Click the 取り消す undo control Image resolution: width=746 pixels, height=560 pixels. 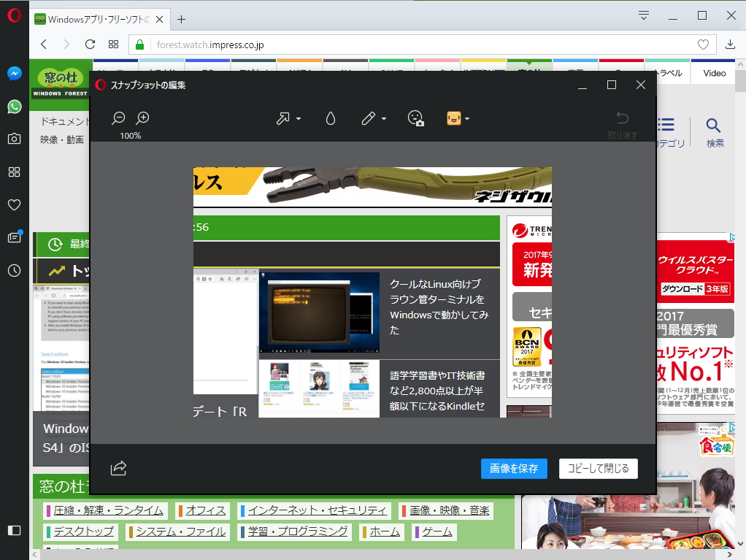[621, 124]
